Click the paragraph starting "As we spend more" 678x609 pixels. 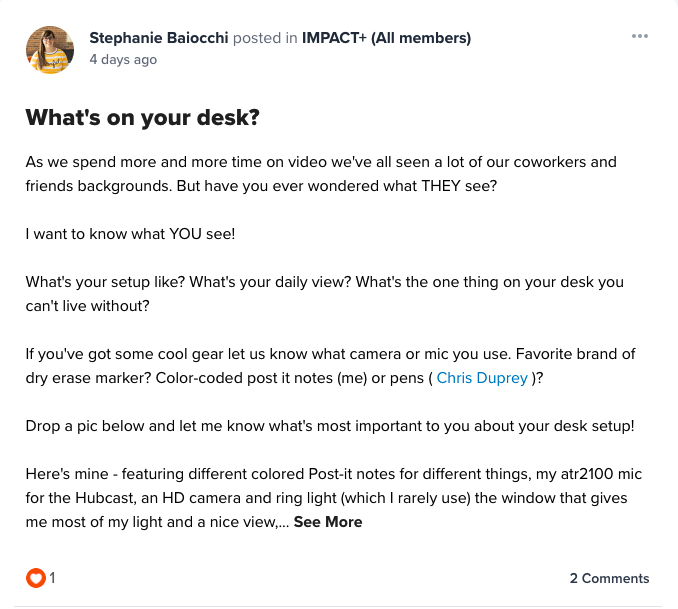pos(320,173)
